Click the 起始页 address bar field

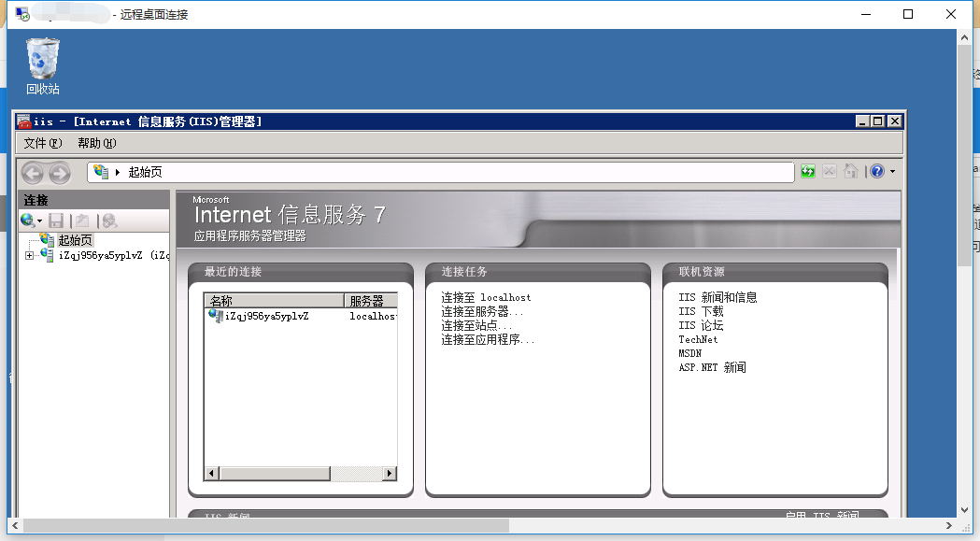pos(441,172)
